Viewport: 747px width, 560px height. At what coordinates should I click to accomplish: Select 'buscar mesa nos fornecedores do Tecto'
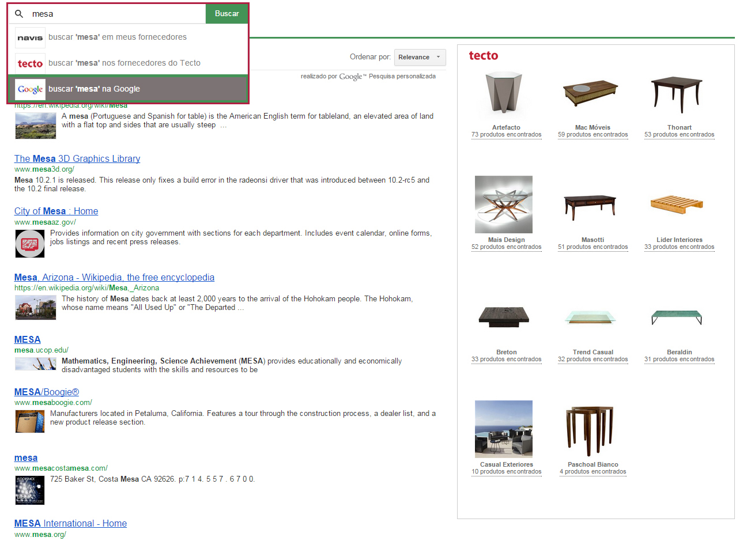coord(128,63)
